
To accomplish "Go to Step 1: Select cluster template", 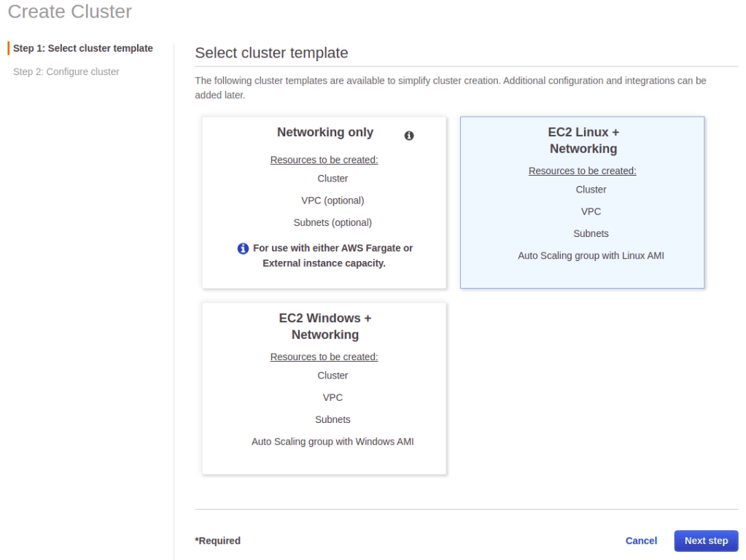I will (83, 48).
